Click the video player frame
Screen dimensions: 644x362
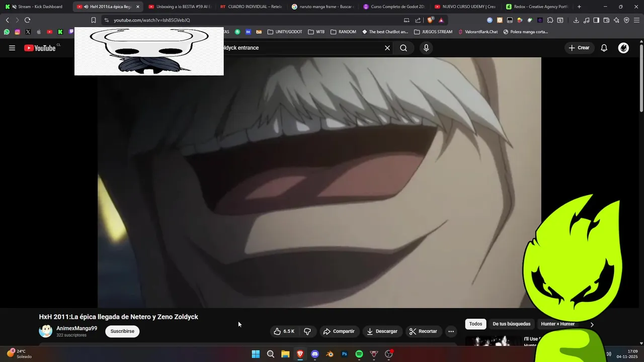pos(319,183)
